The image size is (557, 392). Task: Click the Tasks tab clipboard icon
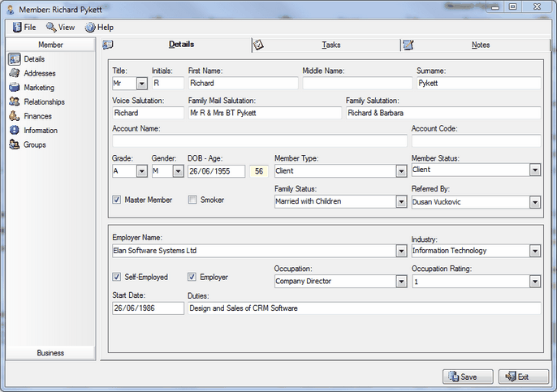258,45
